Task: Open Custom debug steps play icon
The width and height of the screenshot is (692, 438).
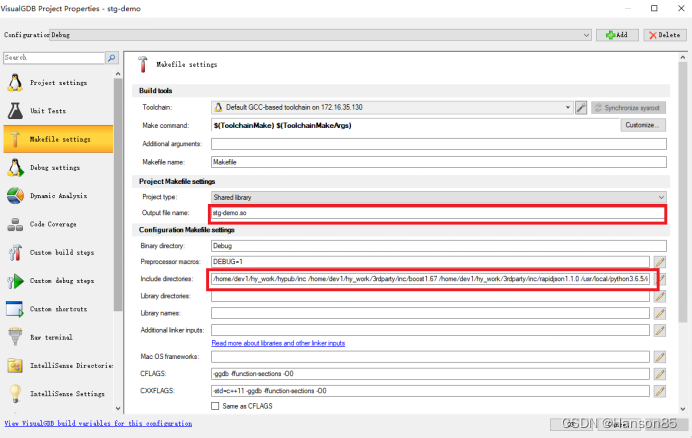Action: pos(15,281)
